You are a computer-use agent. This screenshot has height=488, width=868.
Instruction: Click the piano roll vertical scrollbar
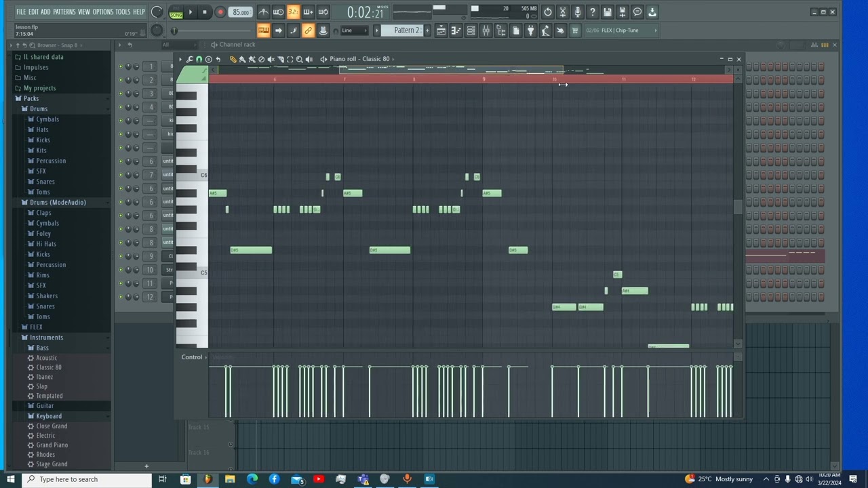point(738,207)
